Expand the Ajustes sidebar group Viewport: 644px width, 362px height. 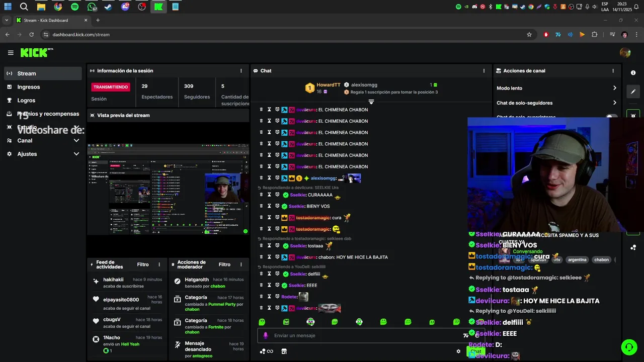(43, 154)
